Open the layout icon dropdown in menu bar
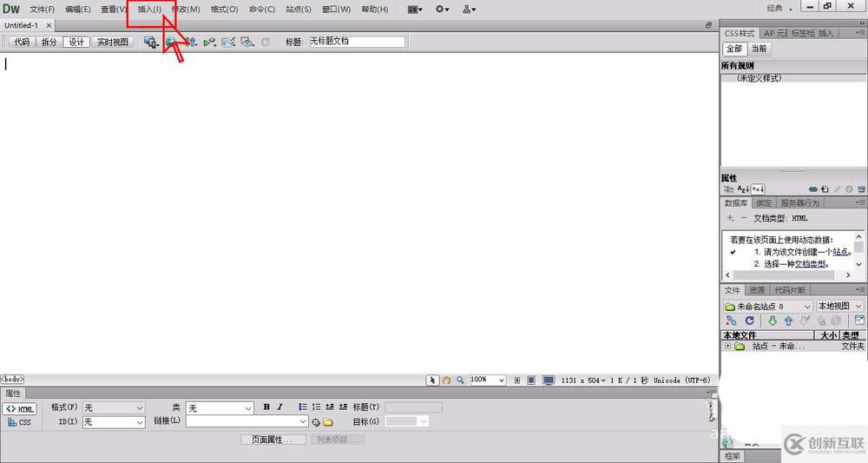Image resolution: width=868 pixels, height=463 pixels. tap(415, 10)
